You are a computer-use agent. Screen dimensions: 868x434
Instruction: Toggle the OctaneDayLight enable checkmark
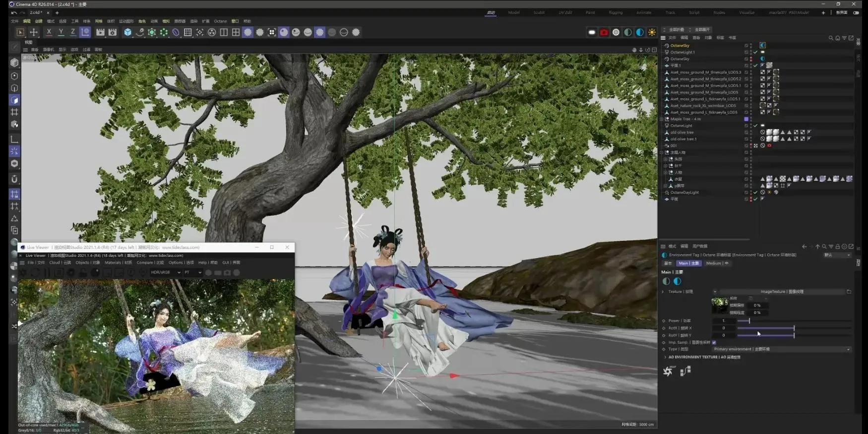[755, 192]
